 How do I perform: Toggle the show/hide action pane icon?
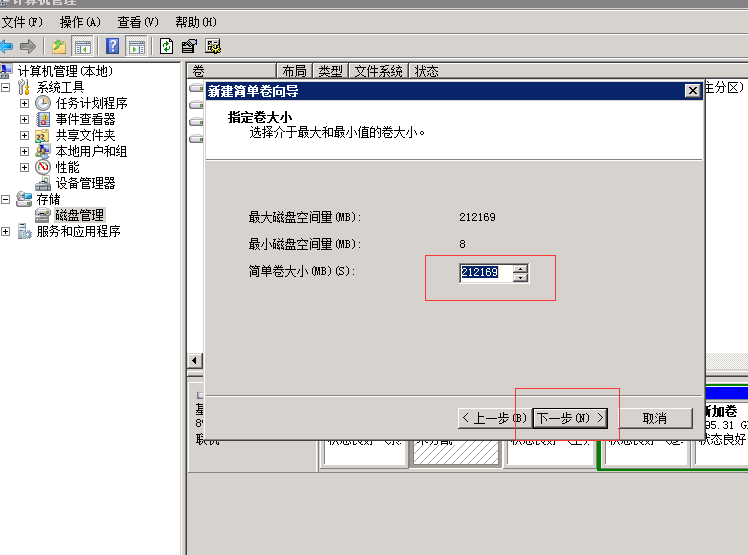(x=137, y=47)
